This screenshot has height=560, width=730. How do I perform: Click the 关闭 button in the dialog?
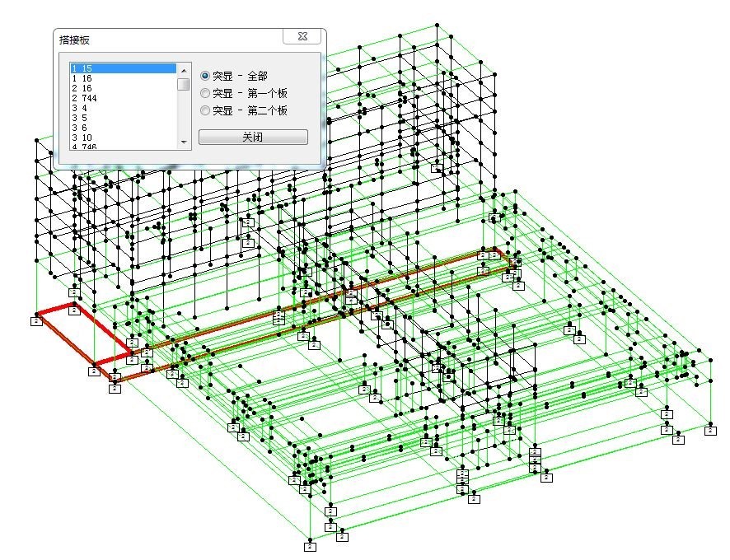[253, 138]
